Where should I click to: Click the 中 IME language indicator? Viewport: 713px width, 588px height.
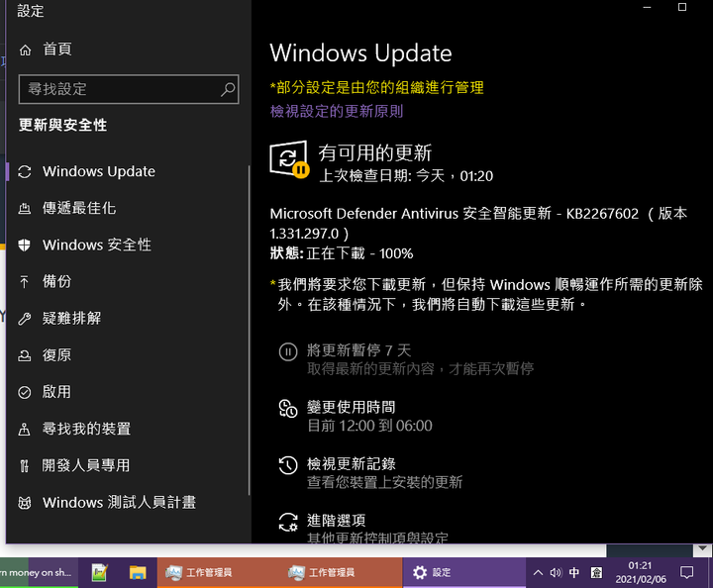tap(574, 572)
